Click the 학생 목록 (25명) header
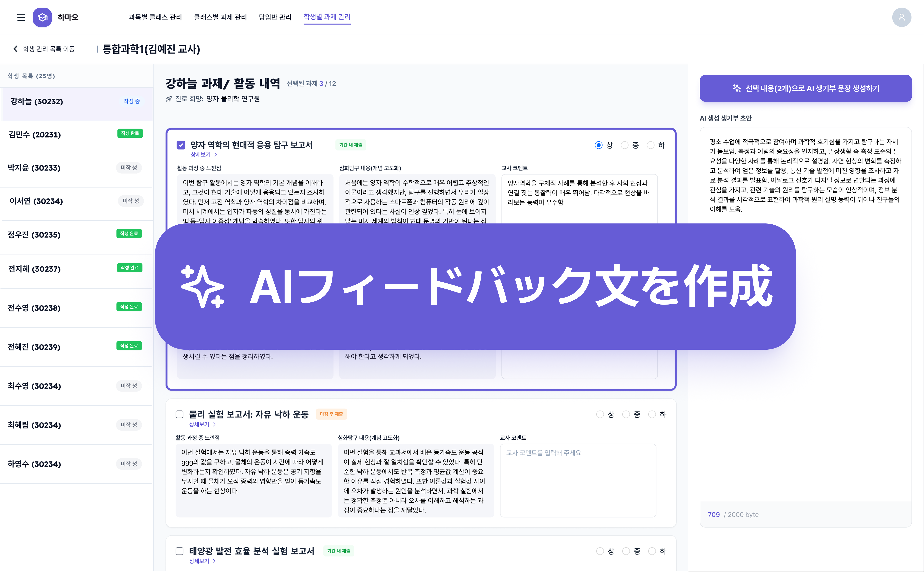The height and width of the screenshot is (576, 924). (31, 76)
